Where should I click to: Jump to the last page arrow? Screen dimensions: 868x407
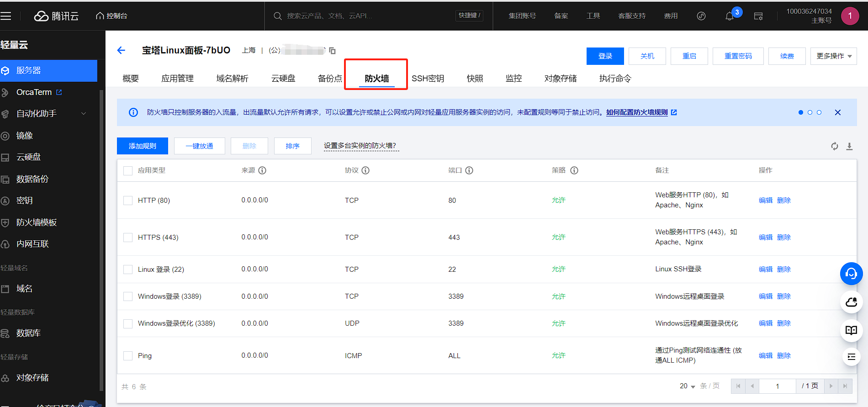pos(845,386)
